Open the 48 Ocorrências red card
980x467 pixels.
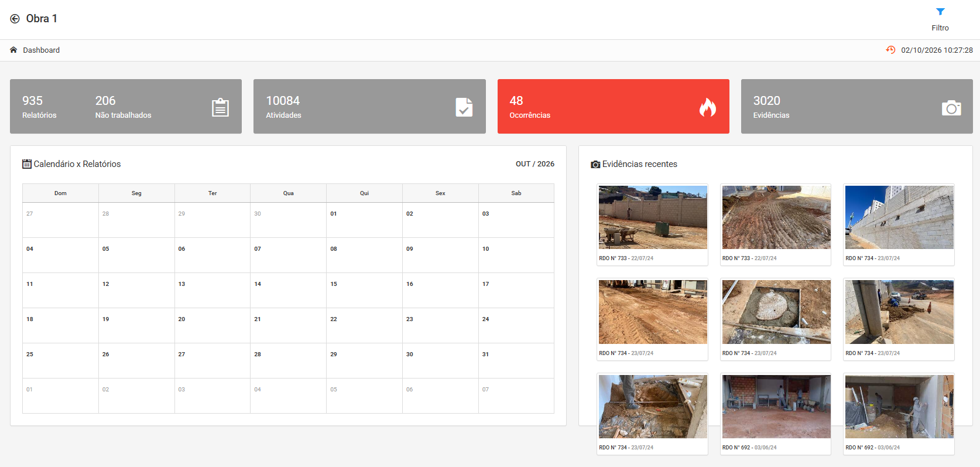pos(613,106)
